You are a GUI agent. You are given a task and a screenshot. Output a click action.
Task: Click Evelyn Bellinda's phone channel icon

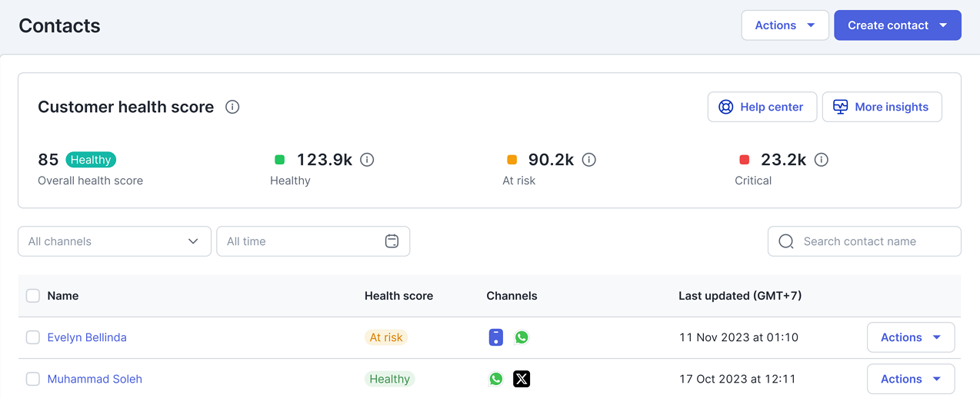click(x=496, y=337)
